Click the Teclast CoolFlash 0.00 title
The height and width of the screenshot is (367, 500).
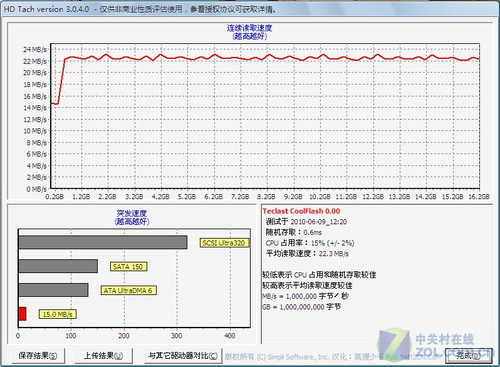(x=301, y=211)
